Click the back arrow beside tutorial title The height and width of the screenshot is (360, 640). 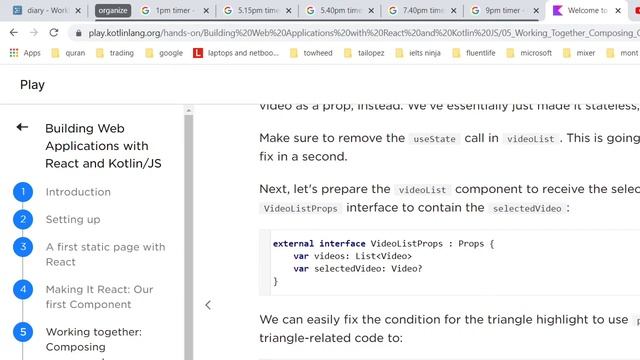click(x=22, y=127)
